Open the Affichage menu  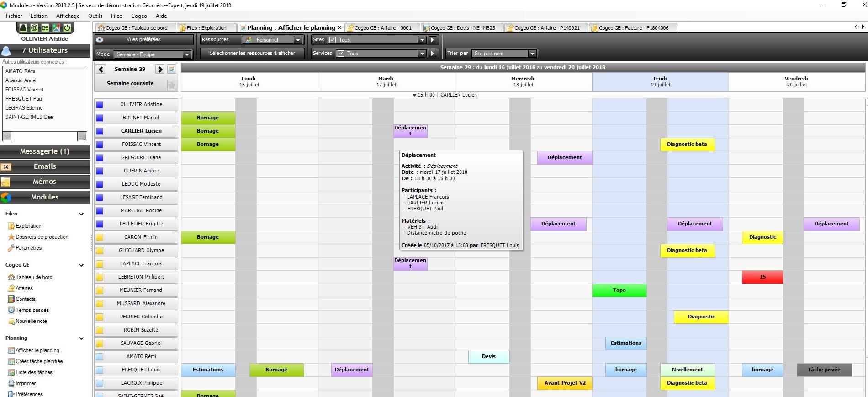pos(68,16)
